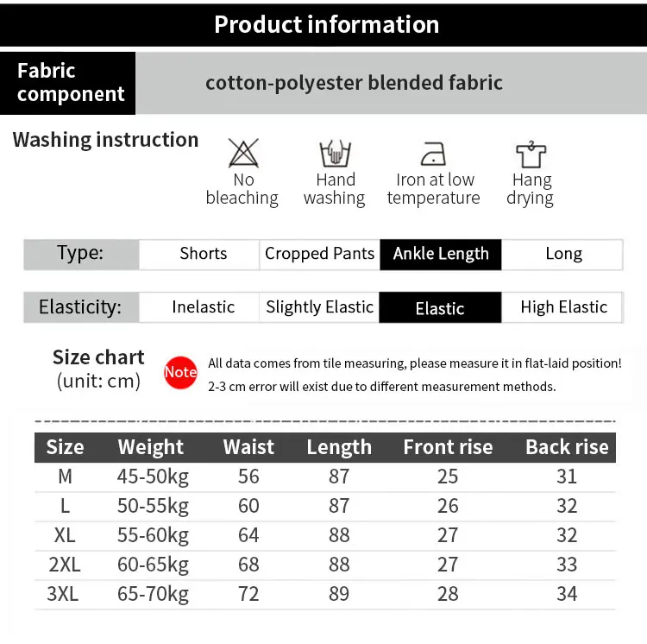Click the No bleaching triangle icon
Screen dimensions: 647x644
pyautogui.click(x=243, y=153)
